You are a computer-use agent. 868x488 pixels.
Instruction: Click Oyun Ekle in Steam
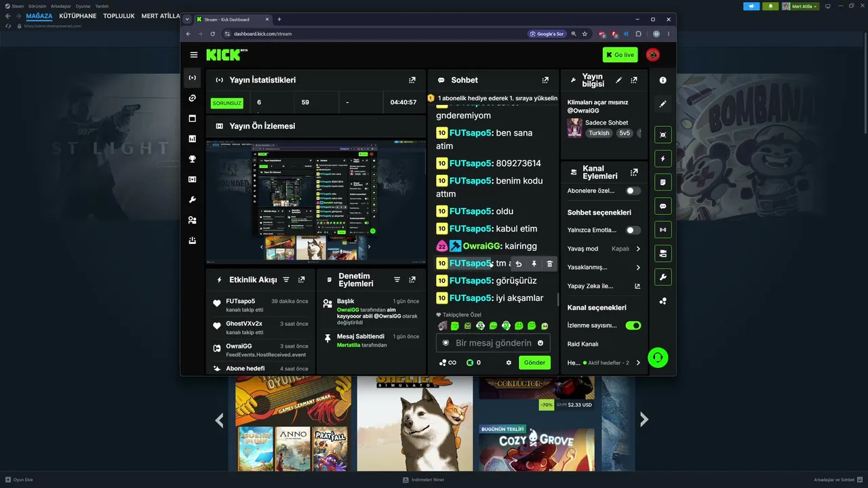[x=19, y=480]
